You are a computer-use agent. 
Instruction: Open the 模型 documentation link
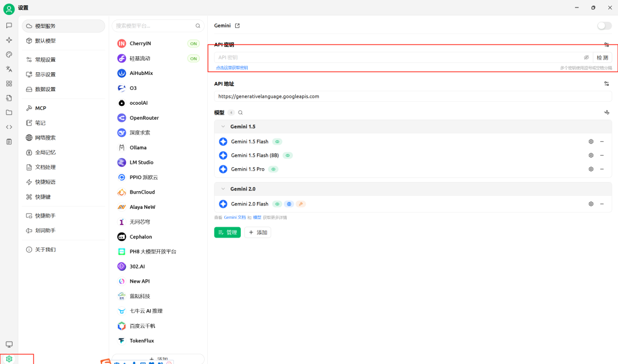pos(257,217)
